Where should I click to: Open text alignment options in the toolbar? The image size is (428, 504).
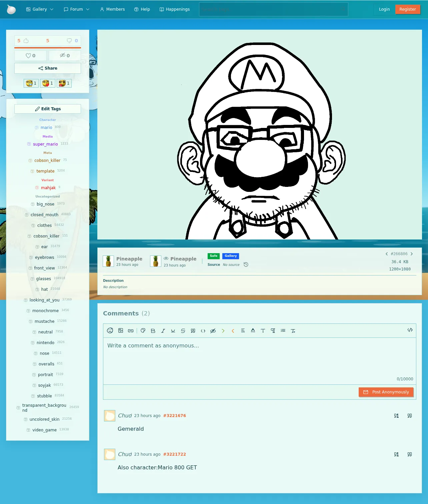243,330
